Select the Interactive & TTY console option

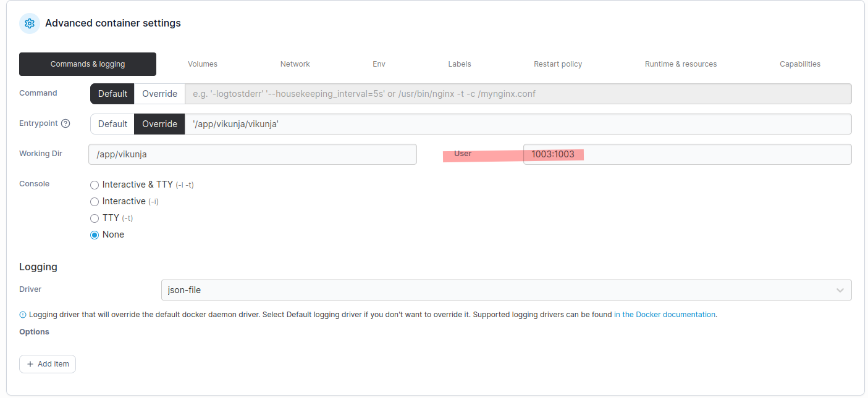click(x=95, y=184)
